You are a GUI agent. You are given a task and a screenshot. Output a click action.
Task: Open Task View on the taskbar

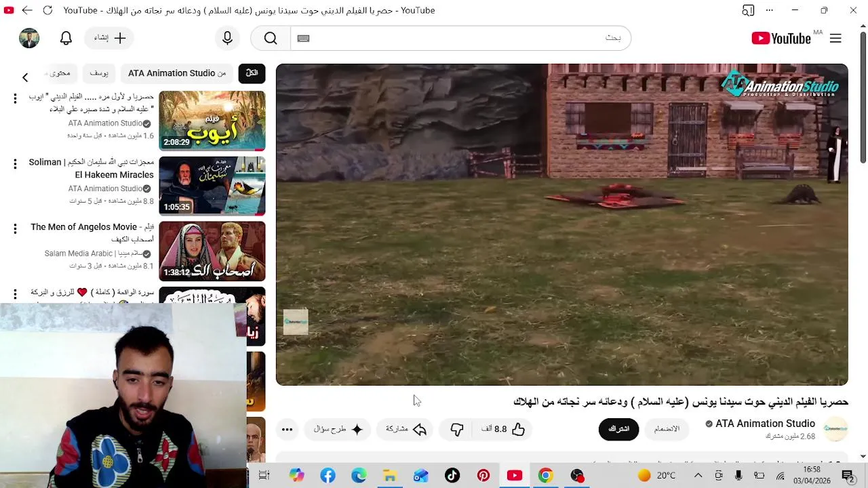coord(264,476)
